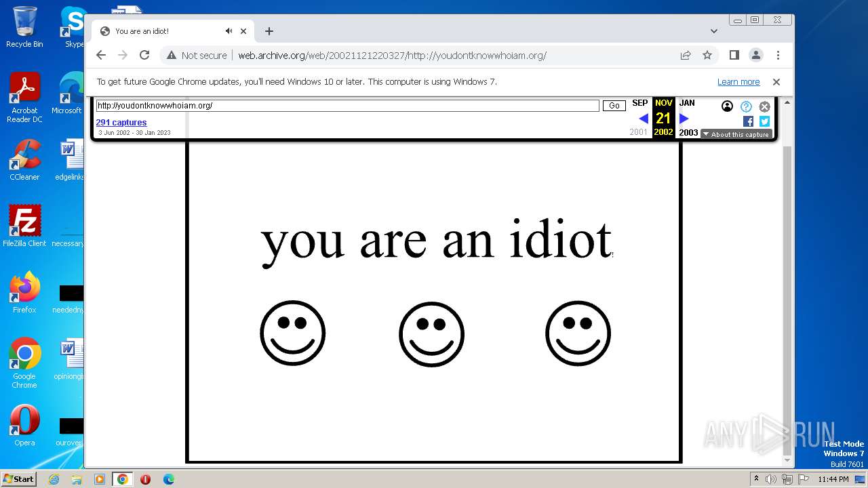
Task: Expand the tab search dropdown arrow
Action: 714,31
